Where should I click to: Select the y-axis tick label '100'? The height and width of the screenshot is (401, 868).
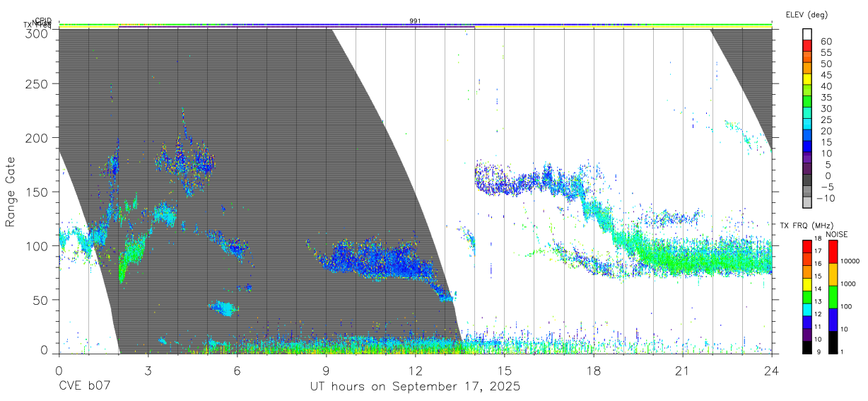[x=37, y=245]
